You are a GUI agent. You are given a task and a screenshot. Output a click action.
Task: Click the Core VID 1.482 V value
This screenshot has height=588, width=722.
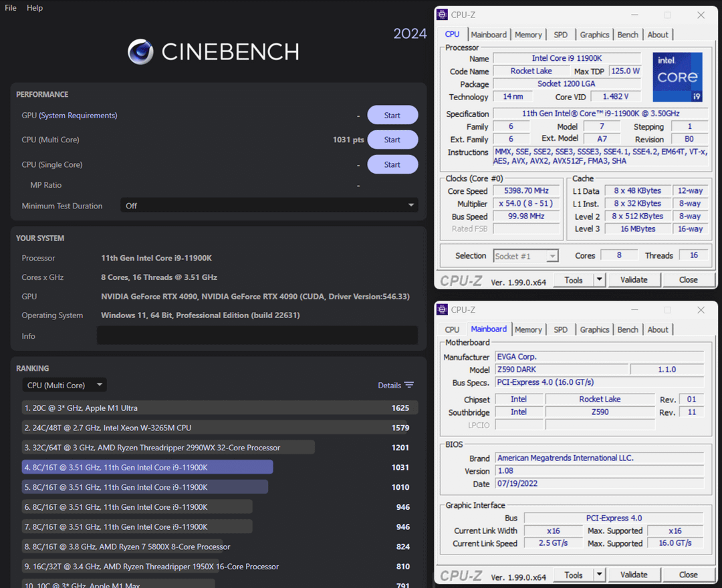616,97
